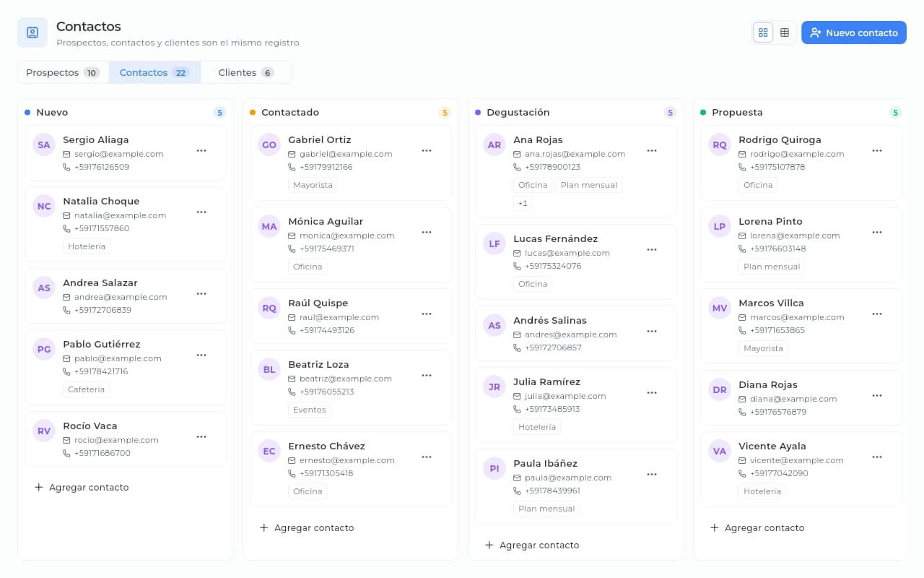Click the Cafetería tag on Pablo Gutiérrez
Viewport: 924px width, 578px height.
coord(86,389)
